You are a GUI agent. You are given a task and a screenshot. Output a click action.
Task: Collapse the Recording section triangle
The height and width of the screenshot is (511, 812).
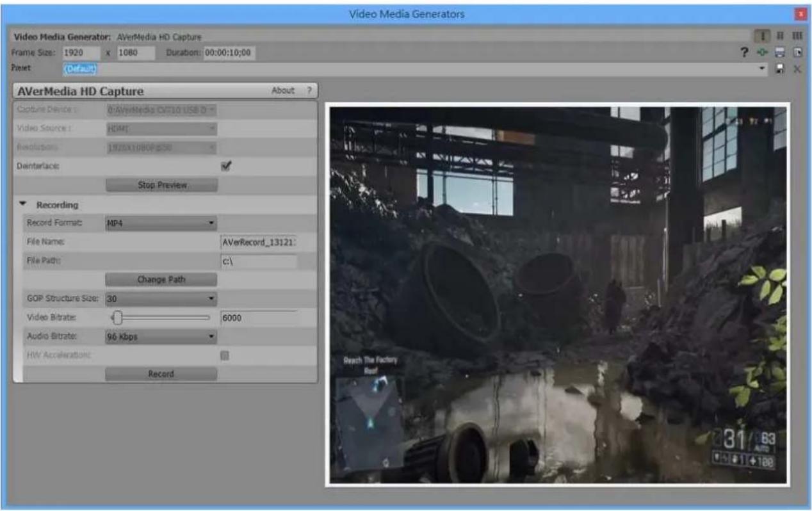click(23, 205)
